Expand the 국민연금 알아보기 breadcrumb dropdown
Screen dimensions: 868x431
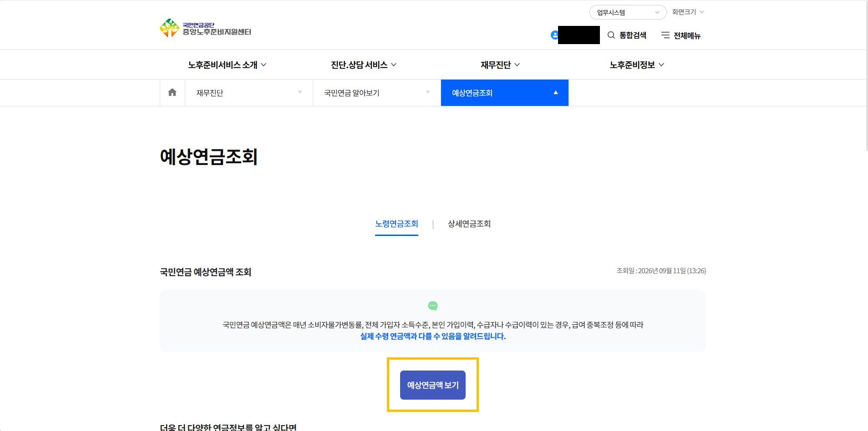[377, 93]
